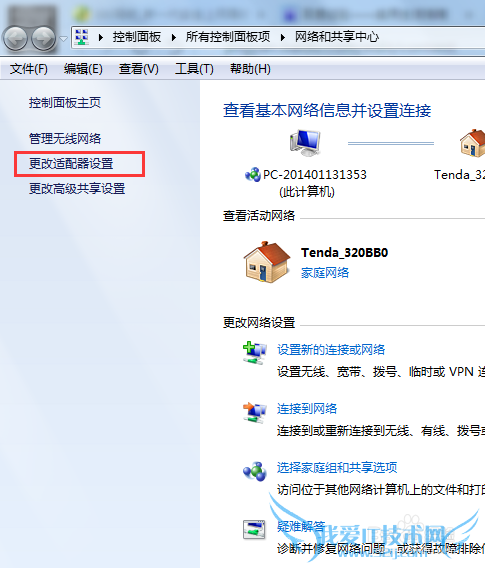The height and width of the screenshot is (568, 485).
Task: Open the 管理无线网络 link
Action: tap(65, 138)
